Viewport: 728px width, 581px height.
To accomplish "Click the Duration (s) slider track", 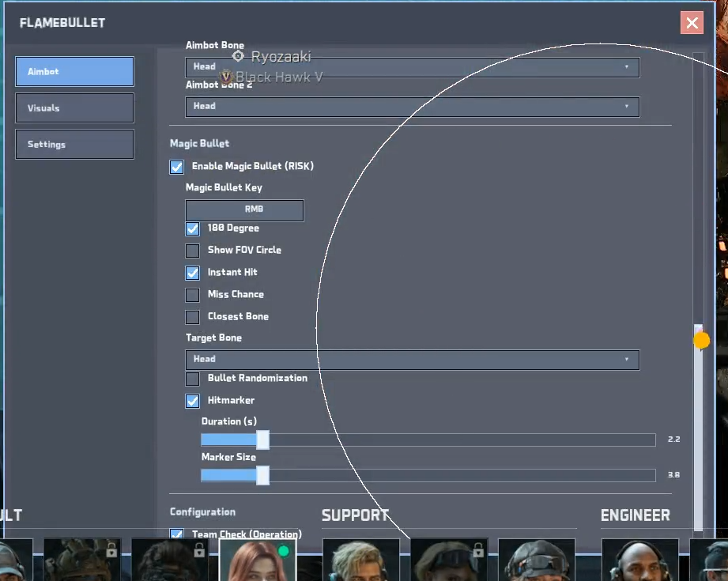I will [x=458, y=440].
